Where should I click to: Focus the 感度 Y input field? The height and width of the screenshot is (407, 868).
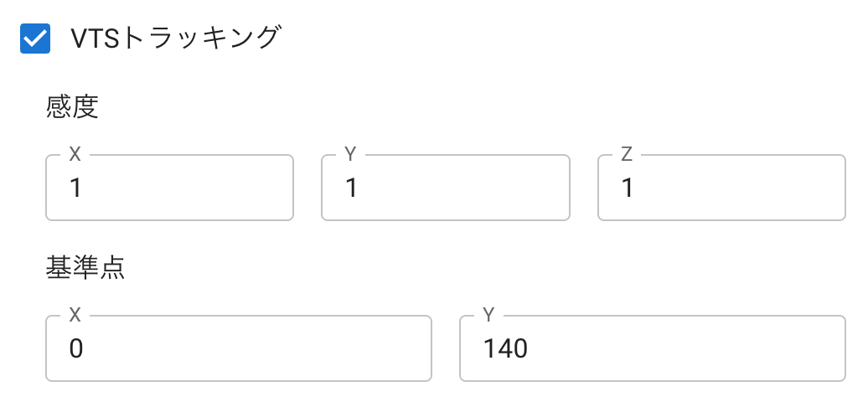pyautogui.click(x=446, y=188)
